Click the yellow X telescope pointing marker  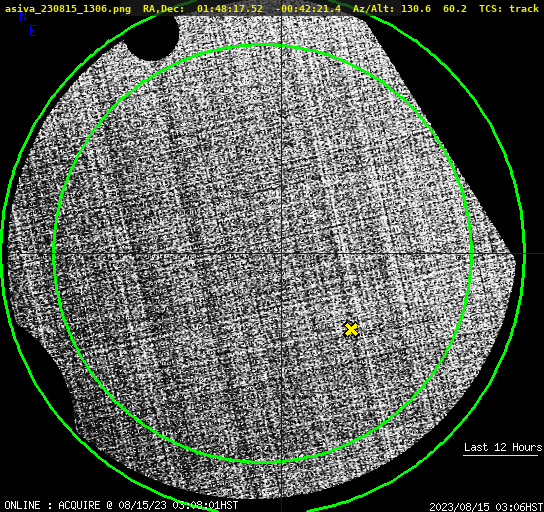tap(351, 330)
